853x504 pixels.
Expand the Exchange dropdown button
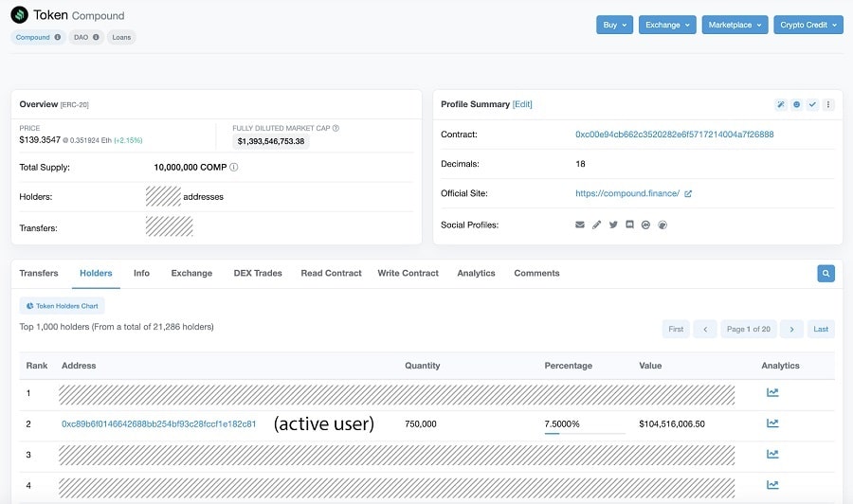(667, 25)
